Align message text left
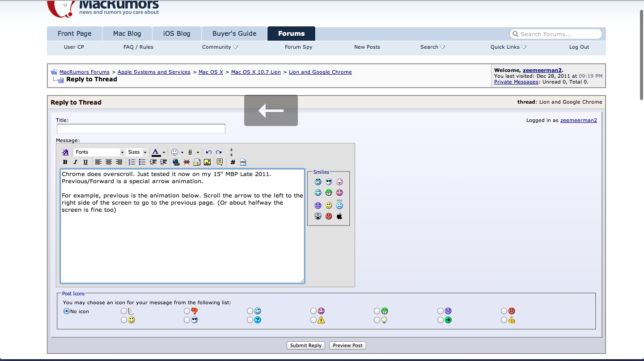The height and width of the screenshot is (361, 644). click(98, 162)
